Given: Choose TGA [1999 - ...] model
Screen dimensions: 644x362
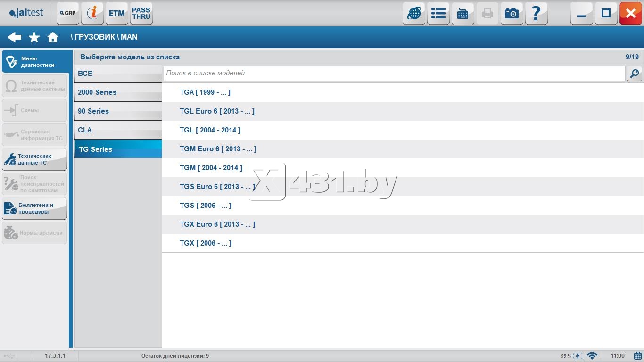Looking at the screenshot, I should pyautogui.click(x=205, y=92).
